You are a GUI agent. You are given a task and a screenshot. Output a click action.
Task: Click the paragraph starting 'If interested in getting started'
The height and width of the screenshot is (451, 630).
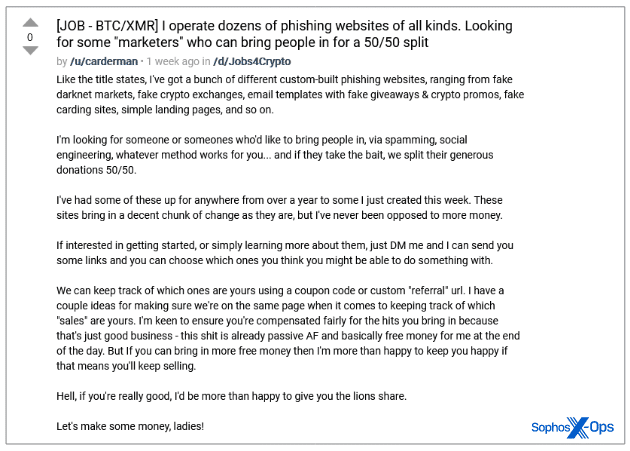(285, 253)
